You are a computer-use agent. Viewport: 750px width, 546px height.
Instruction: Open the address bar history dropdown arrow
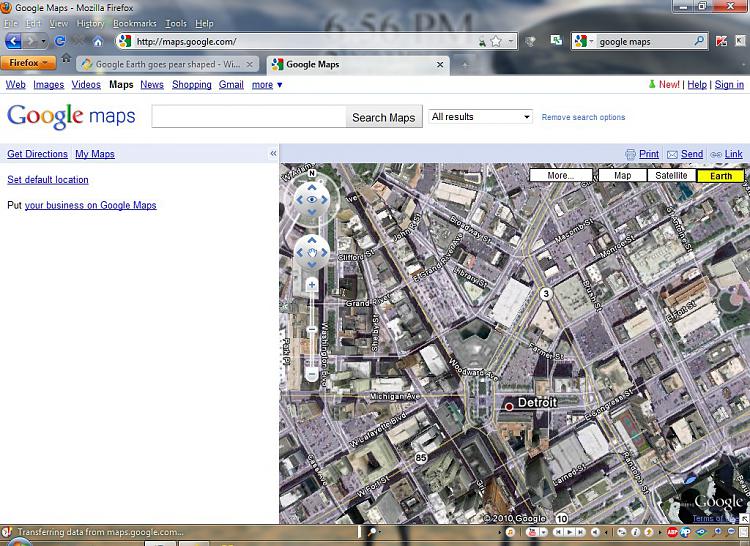pos(511,42)
